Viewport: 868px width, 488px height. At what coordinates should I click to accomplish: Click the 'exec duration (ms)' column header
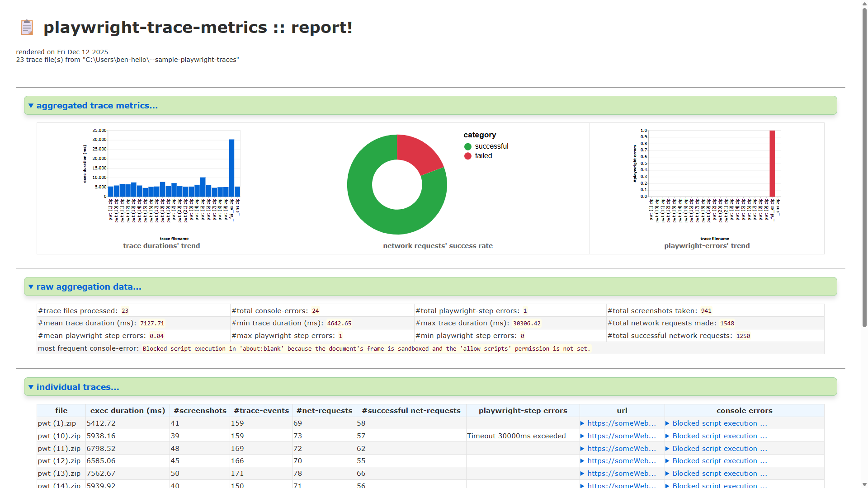(x=127, y=410)
